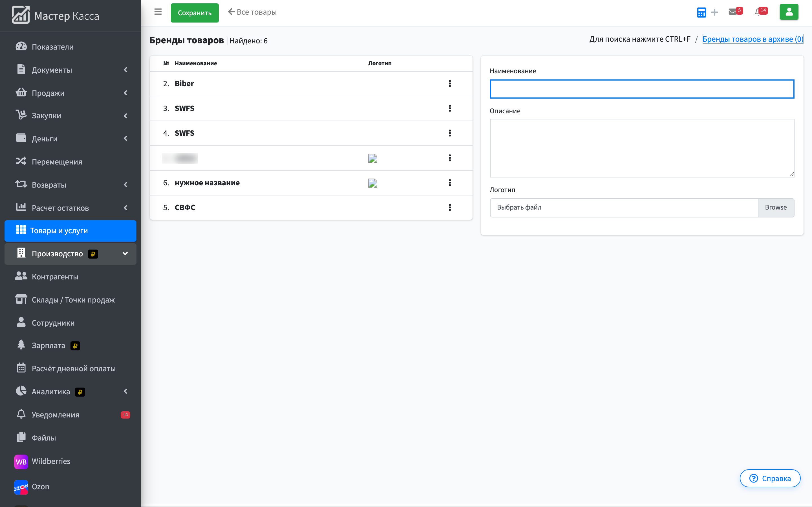Open the calculator icon in the top bar
This screenshot has height=507, width=812.
pos(701,12)
